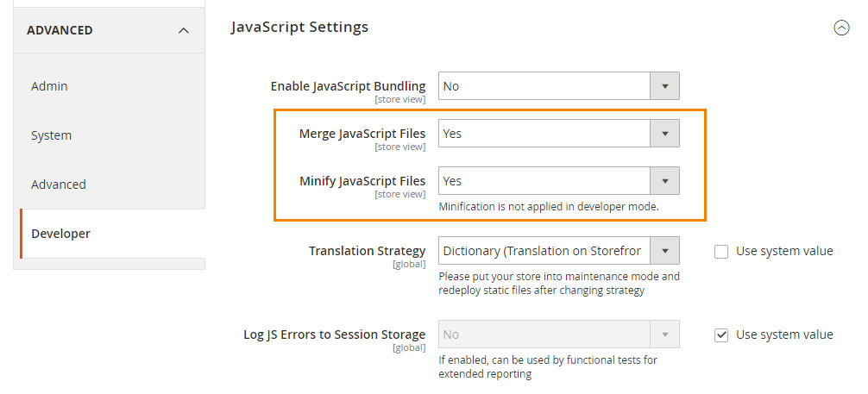
Task: Click the ADVANCED group header label
Action: pos(60,30)
